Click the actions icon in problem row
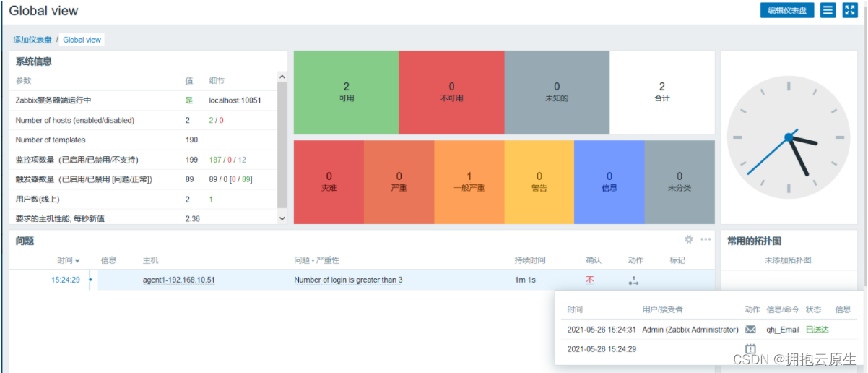 click(633, 280)
